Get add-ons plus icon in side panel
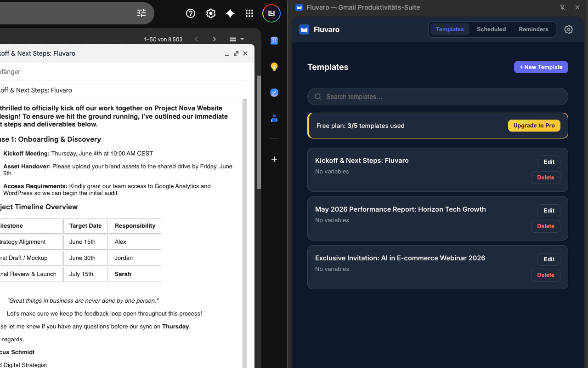 click(x=274, y=159)
